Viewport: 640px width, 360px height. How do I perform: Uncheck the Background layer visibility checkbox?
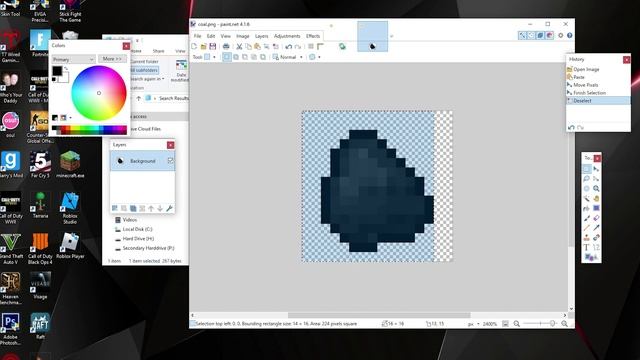171,161
